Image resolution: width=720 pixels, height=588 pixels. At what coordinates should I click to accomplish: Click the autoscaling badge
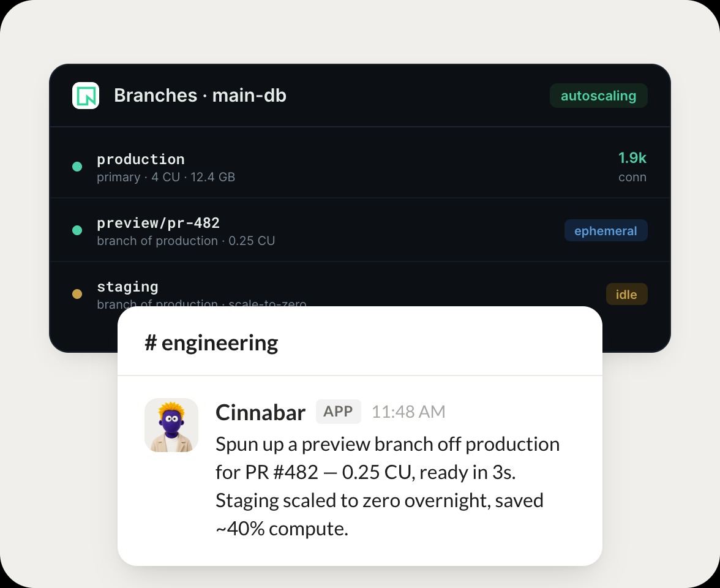point(598,96)
